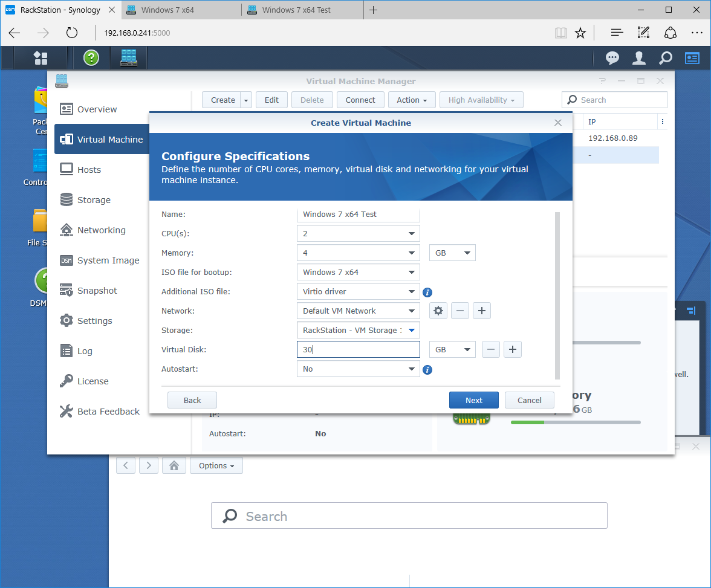Open the Action menu
The width and height of the screenshot is (711, 588).
[412, 100]
